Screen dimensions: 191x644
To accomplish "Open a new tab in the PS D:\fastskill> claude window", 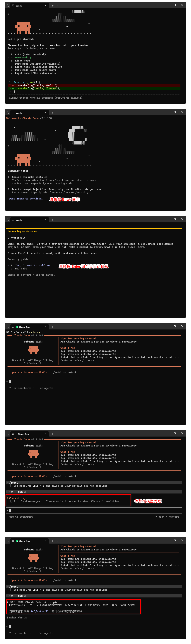I will click(53, 327).
